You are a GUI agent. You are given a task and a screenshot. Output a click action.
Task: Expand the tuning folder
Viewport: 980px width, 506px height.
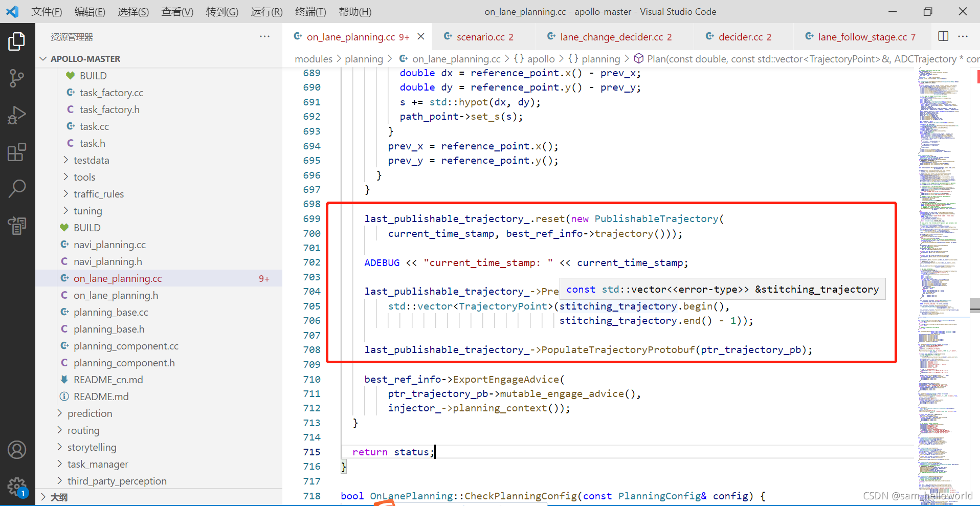coord(65,211)
